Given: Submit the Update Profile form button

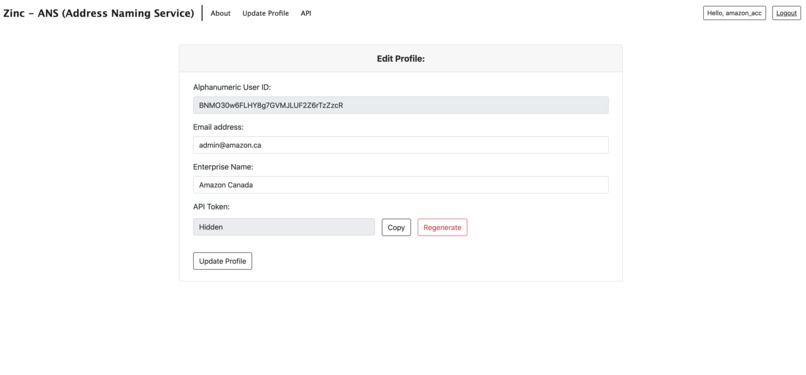Looking at the screenshot, I should (223, 261).
